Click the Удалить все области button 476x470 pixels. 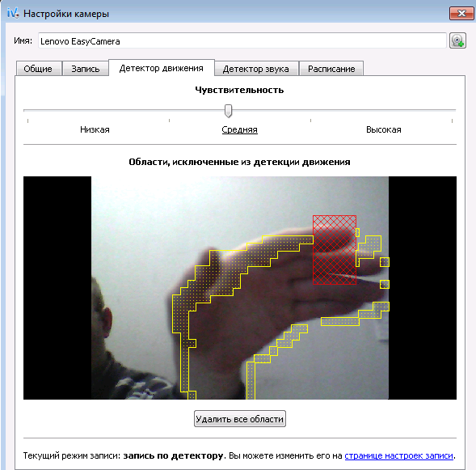[240, 419]
